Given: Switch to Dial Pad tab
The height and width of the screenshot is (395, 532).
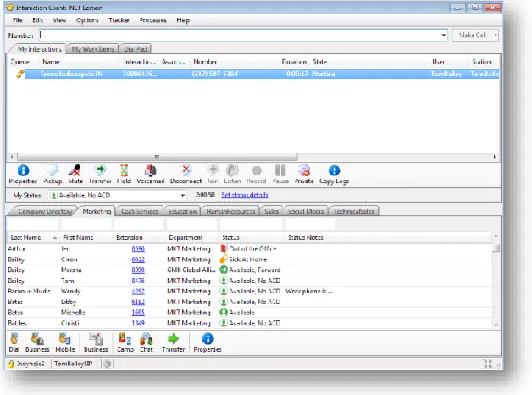Looking at the screenshot, I should [135, 49].
